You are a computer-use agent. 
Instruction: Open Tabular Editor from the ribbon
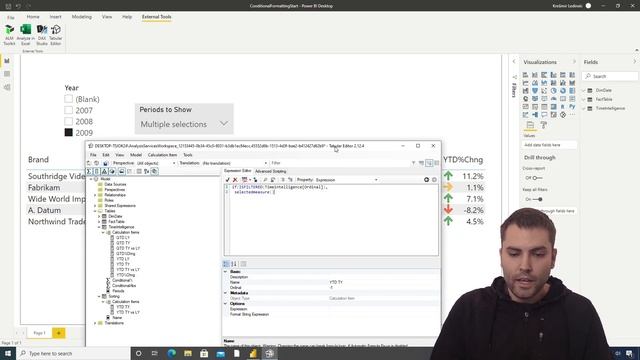click(x=56, y=35)
